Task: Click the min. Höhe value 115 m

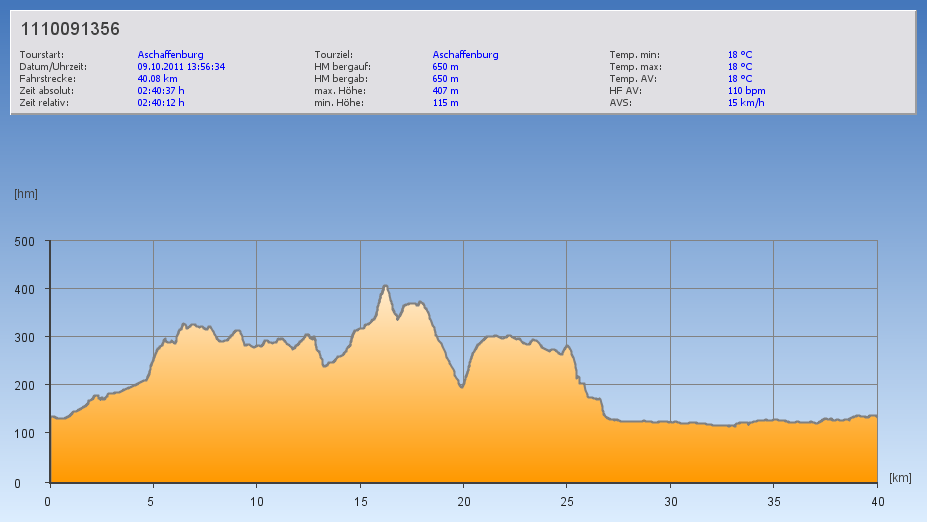Action: point(446,103)
